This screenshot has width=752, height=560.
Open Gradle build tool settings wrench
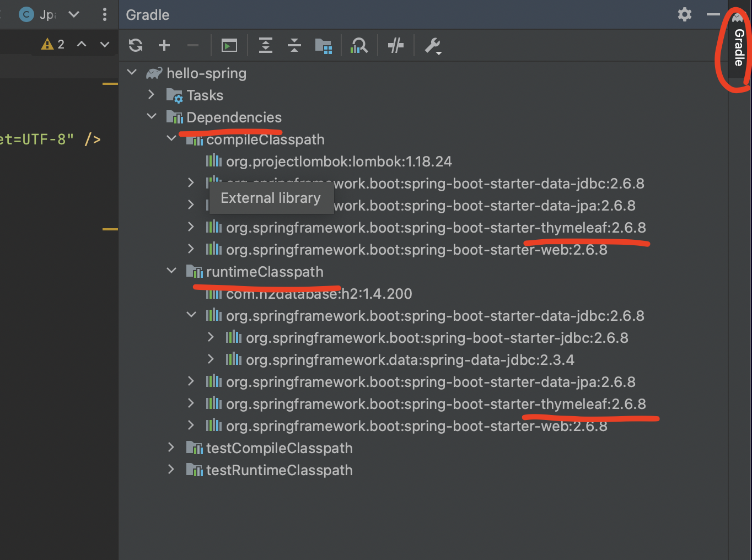coord(433,46)
